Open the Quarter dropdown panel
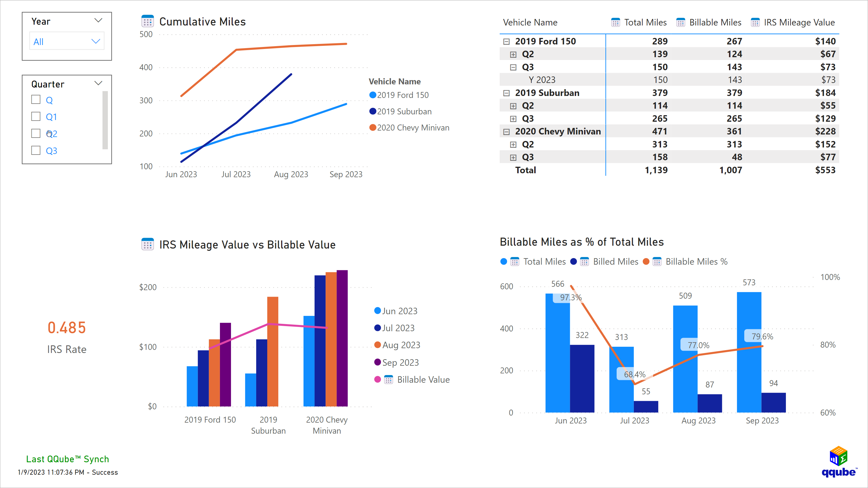The height and width of the screenshot is (488, 868). (98, 84)
